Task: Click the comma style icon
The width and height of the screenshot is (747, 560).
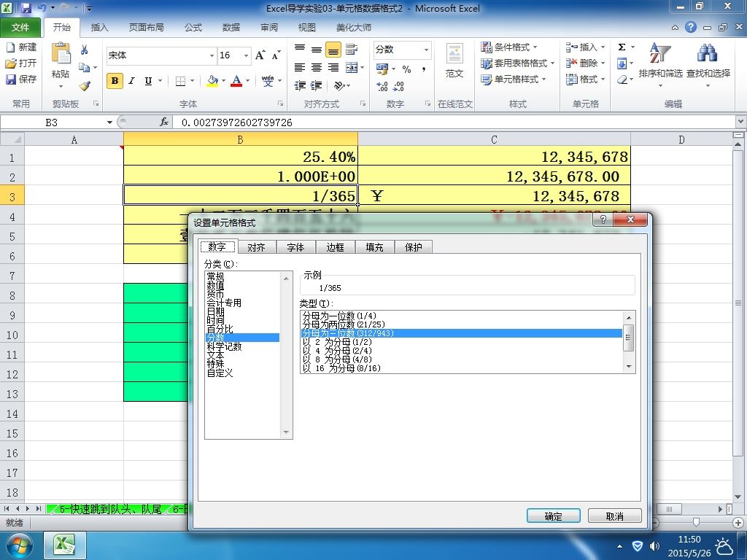Action: point(423,69)
